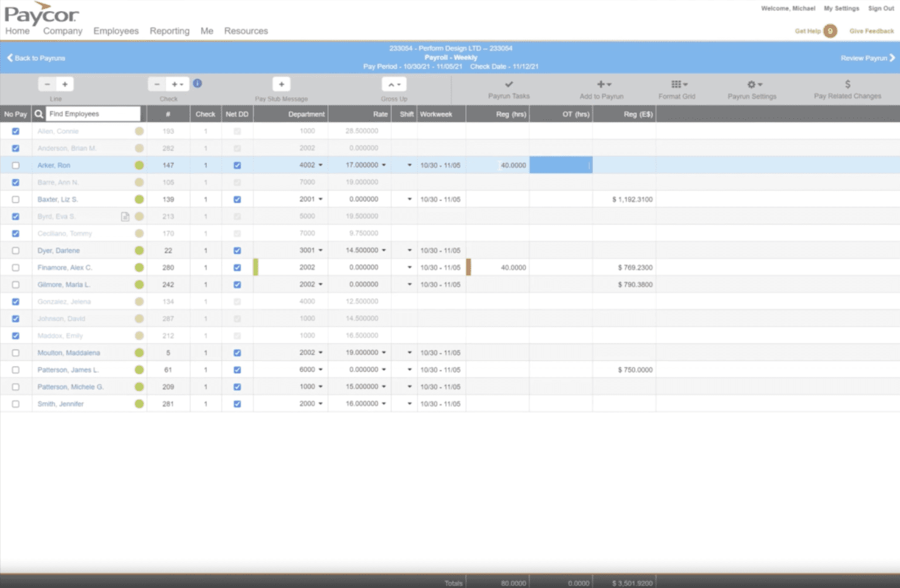900x588 pixels.
Task: Open the Employees menu
Action: click(115, 30)
